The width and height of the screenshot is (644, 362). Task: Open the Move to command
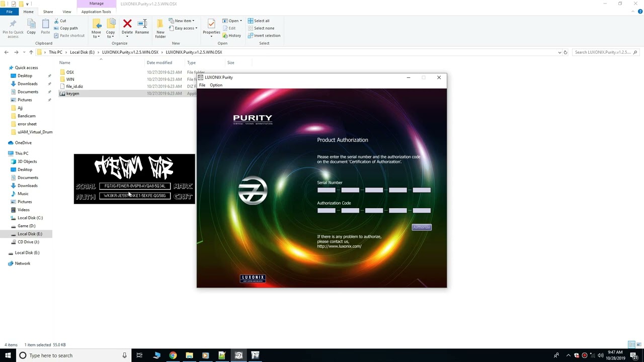pyautogui.click(x=96, y=28)
